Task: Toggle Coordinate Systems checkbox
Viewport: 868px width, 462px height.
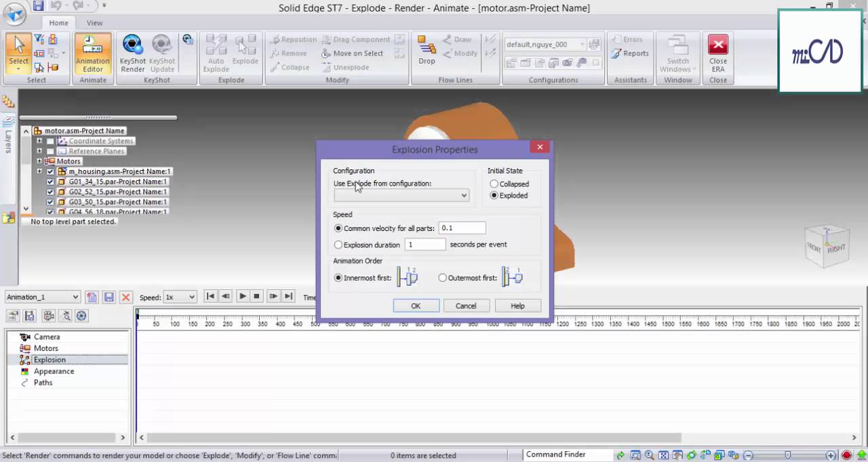Action: point(50,141)
